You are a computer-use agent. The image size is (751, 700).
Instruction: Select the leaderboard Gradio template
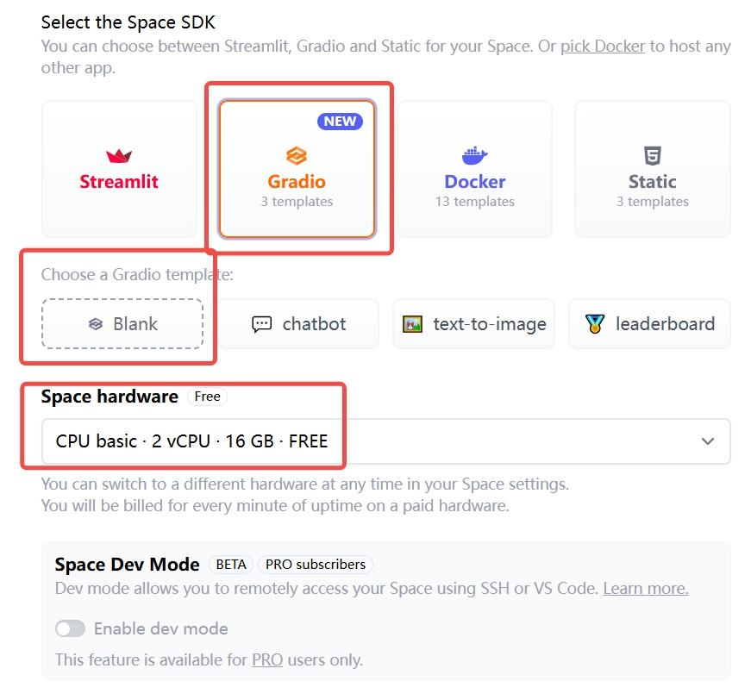pos(649,324)
